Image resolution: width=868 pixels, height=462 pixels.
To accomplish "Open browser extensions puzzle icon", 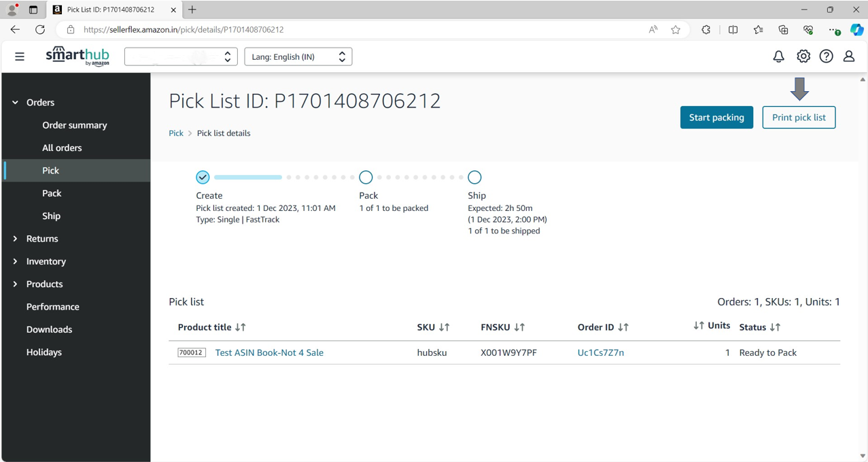I will click(706, 29).
